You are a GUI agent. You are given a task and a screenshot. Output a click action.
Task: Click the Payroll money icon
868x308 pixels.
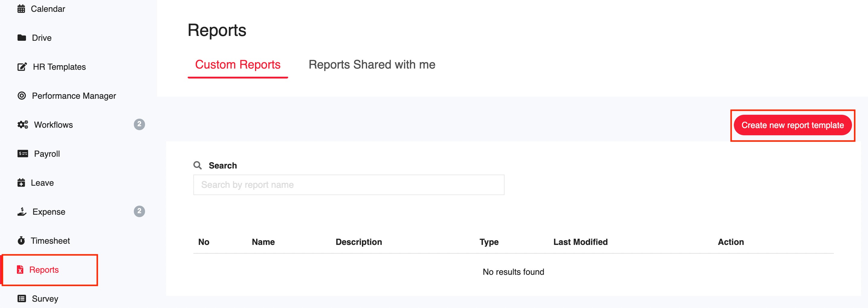coord(23,153)
